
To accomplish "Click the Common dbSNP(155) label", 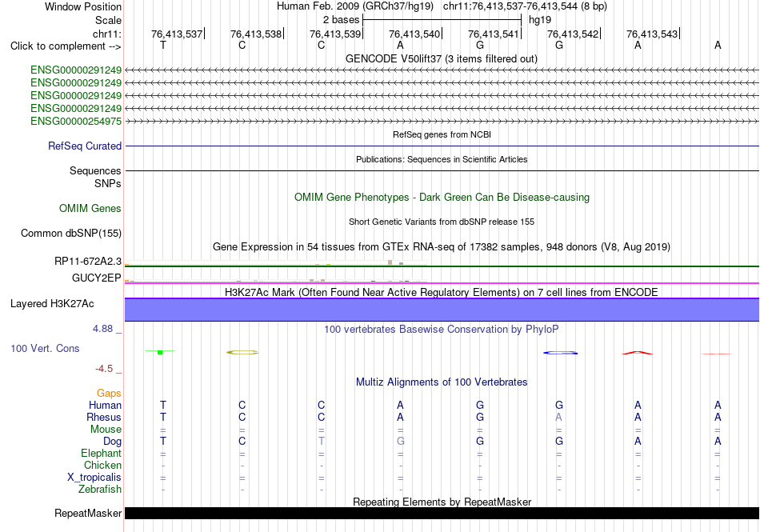I will click(71, 233).
